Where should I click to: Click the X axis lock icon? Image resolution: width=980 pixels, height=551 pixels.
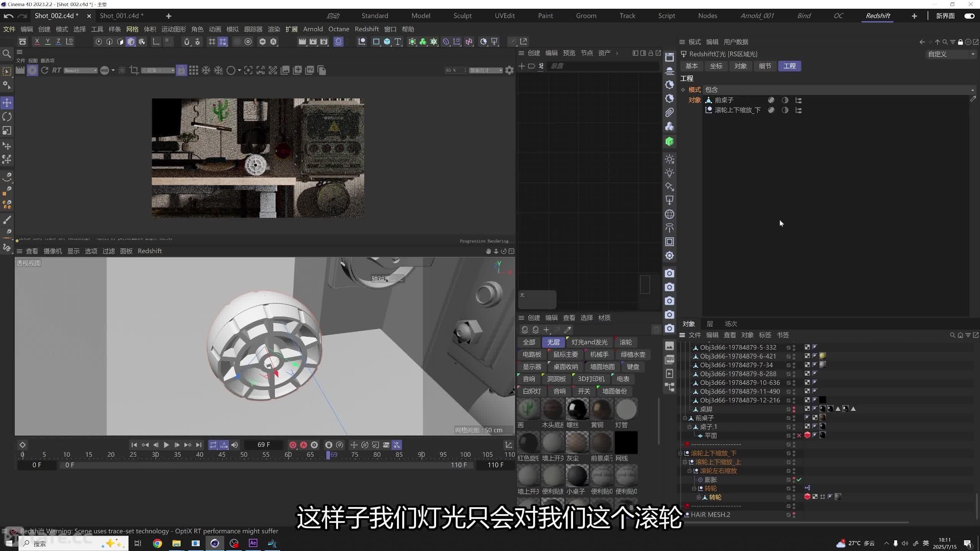pos(37,41)
